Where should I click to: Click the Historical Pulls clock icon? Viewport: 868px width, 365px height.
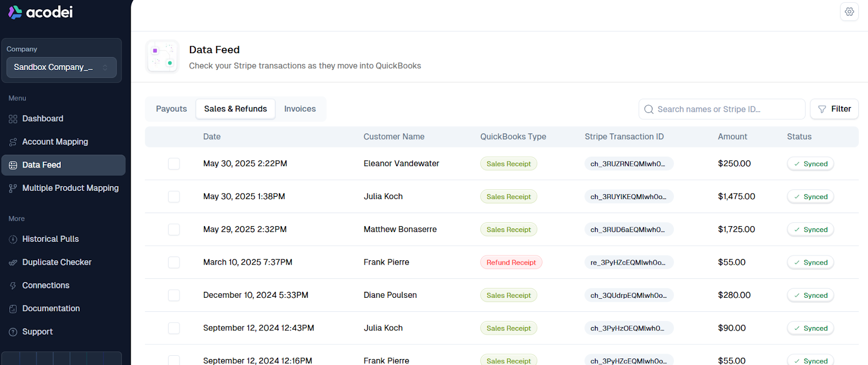point(13,239)
